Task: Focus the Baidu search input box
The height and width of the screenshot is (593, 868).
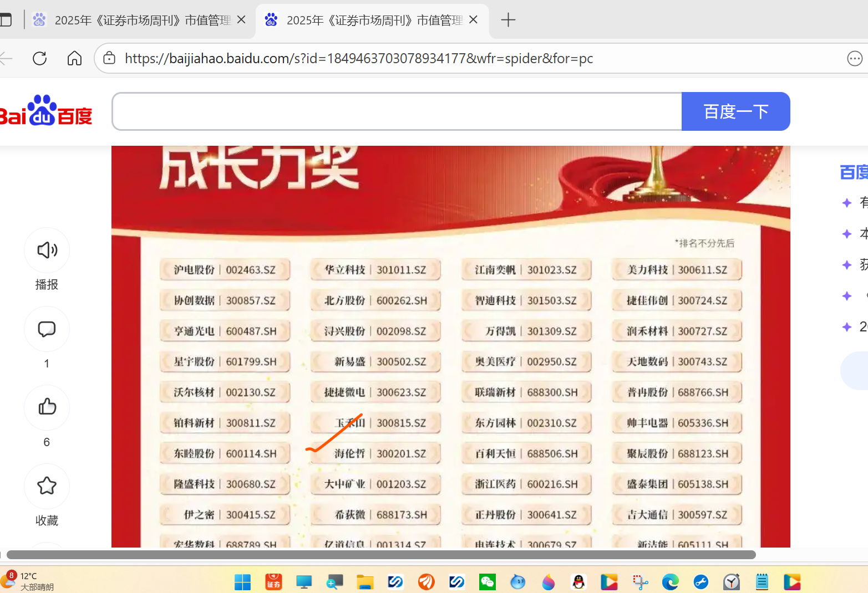Action: pyautogui.click(x=397, y=111)
